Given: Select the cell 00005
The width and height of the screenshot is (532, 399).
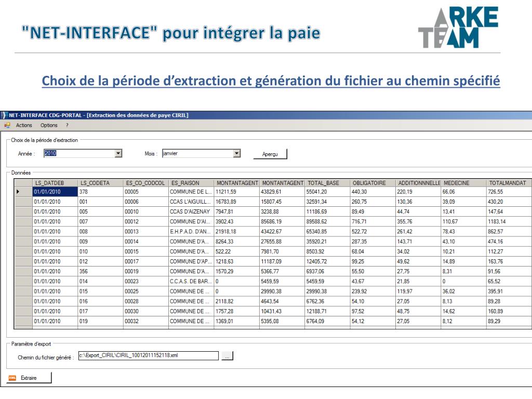Looking at the screenshot, I should click(x=146, y=192).
